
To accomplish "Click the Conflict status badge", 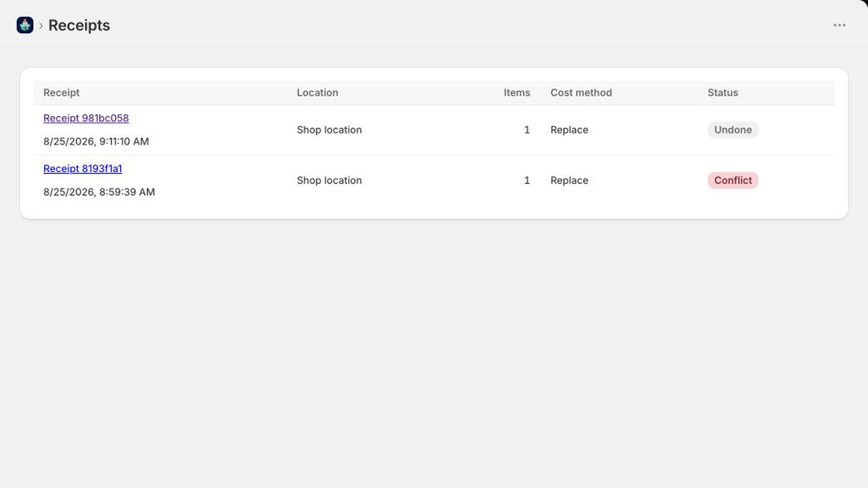I will [x=733, y=180].
